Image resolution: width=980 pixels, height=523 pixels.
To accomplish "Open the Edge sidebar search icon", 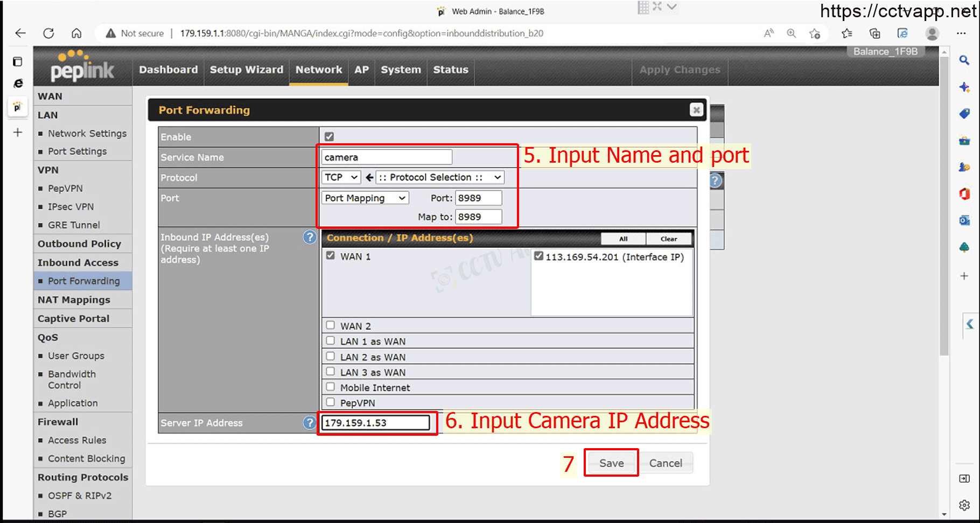I will coord(964,60).
